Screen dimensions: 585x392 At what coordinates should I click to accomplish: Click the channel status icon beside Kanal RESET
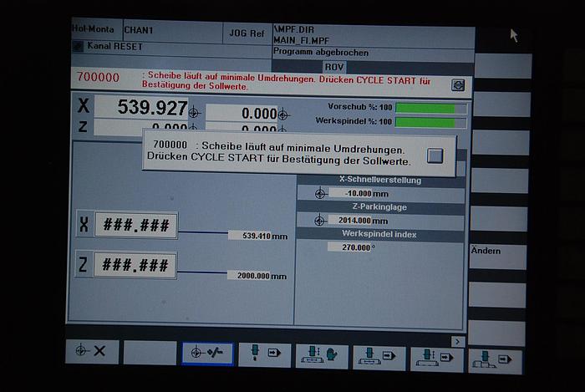coord(78,46)
